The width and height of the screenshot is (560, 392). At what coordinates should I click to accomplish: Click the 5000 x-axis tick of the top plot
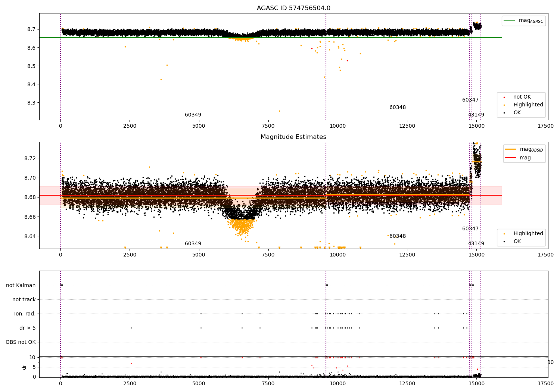tap(199, 126)
